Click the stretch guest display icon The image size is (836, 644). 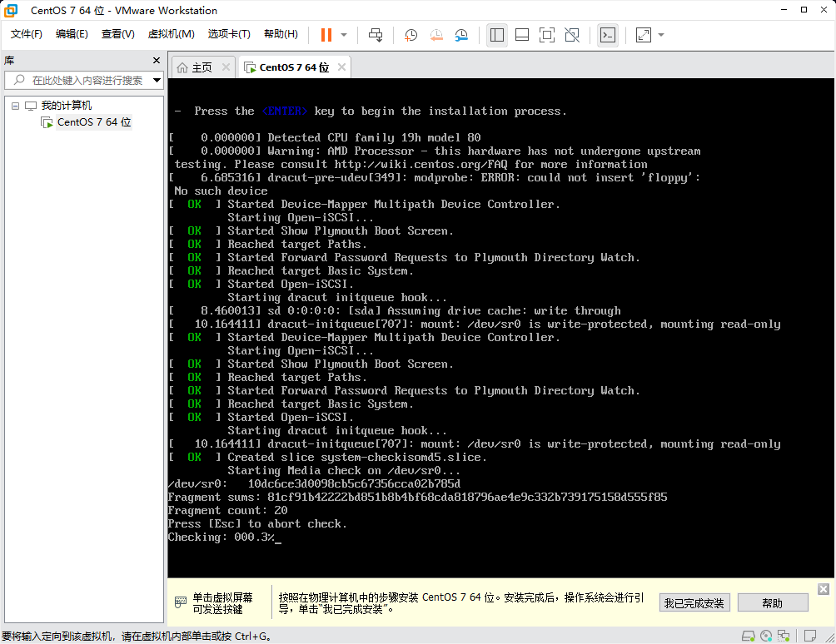(644, 35)
